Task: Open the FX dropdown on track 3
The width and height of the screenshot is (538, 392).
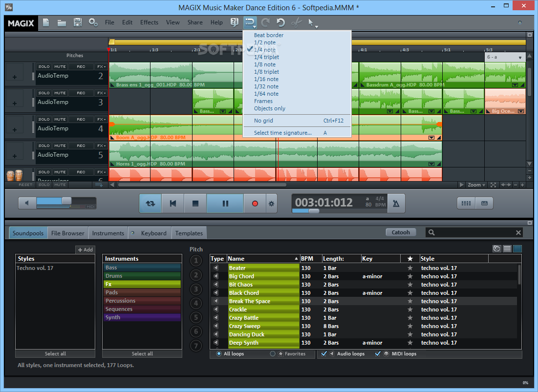Action: click(101, 93)
